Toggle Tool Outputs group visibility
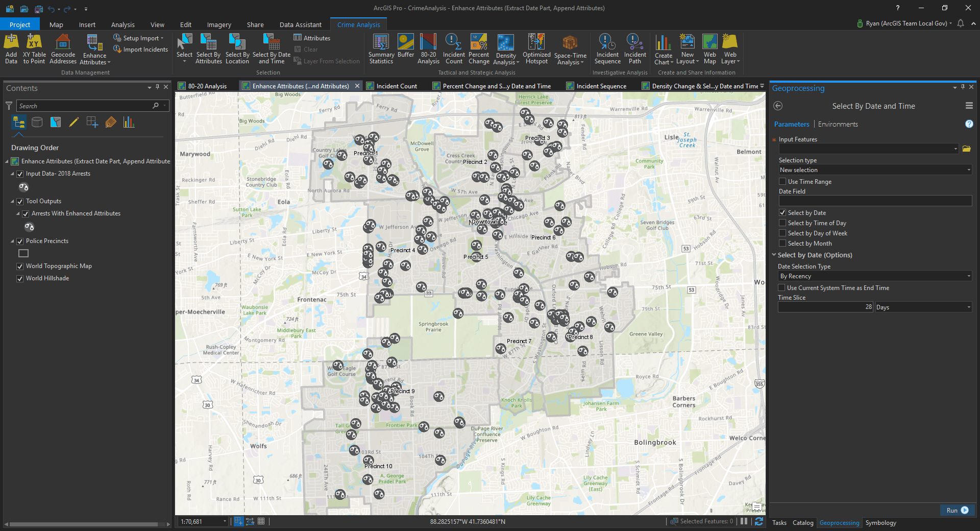 point(20,201)
